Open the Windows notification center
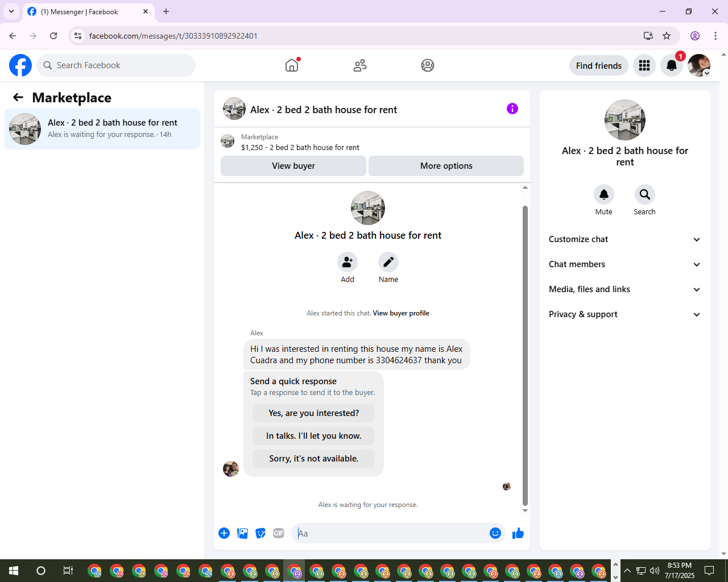The height and width of the screenshot is (582, 728). (709, 571)
